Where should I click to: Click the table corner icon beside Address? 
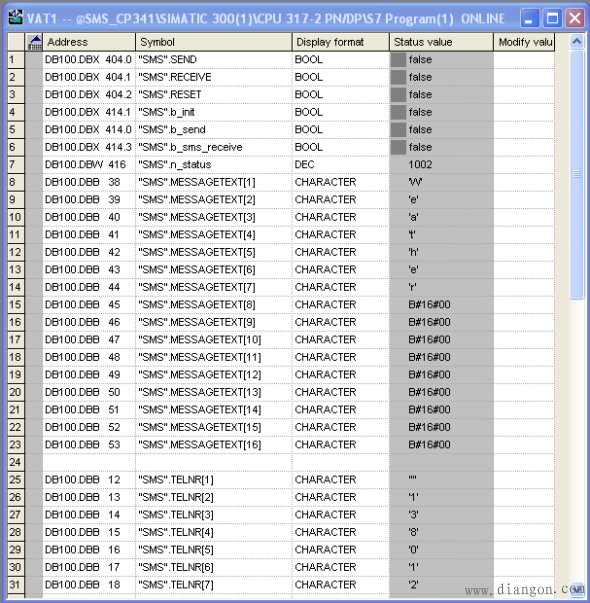[34, 42]
